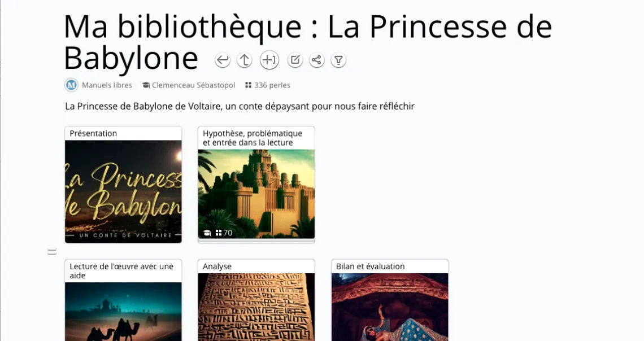Open the Présentation pearl thumbnail

[123, 191]
